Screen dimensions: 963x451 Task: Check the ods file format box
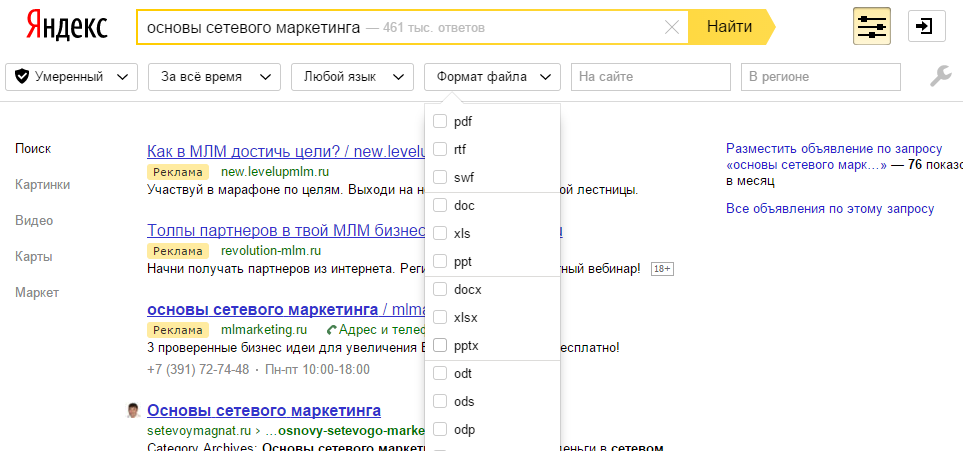pyautogui.click(x=440, y=401)
